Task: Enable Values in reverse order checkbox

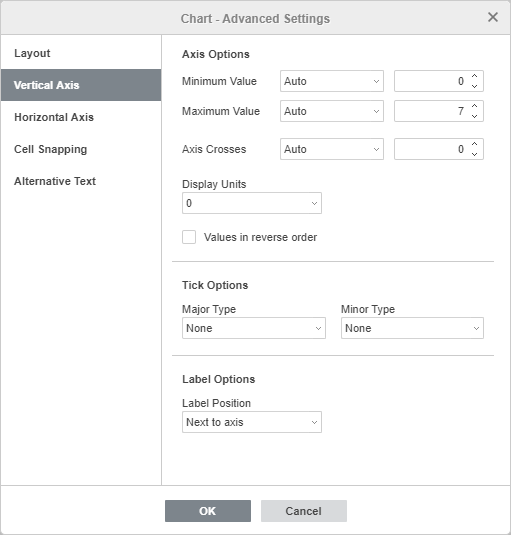Action: [189, 237]
